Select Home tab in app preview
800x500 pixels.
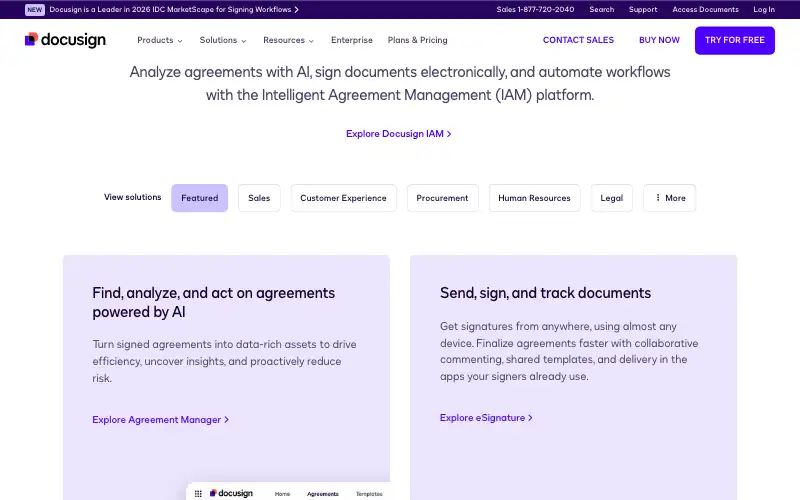tap(282, 494)
